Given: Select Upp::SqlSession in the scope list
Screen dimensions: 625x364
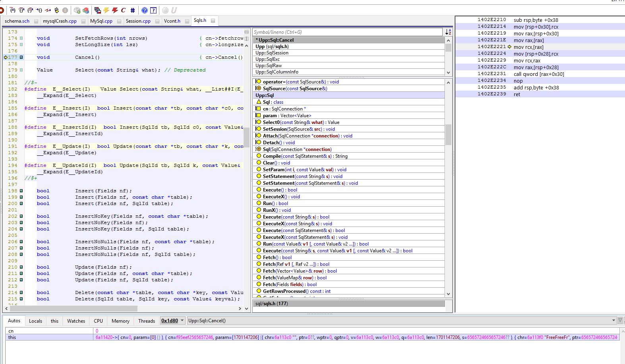Looking at the screenshot, I should pos(272,53).
